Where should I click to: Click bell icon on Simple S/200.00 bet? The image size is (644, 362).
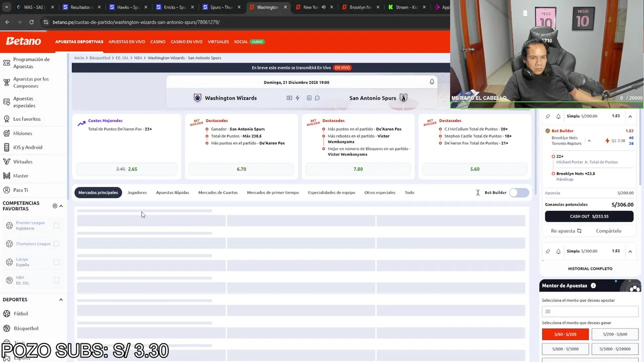tap(558, 116)
